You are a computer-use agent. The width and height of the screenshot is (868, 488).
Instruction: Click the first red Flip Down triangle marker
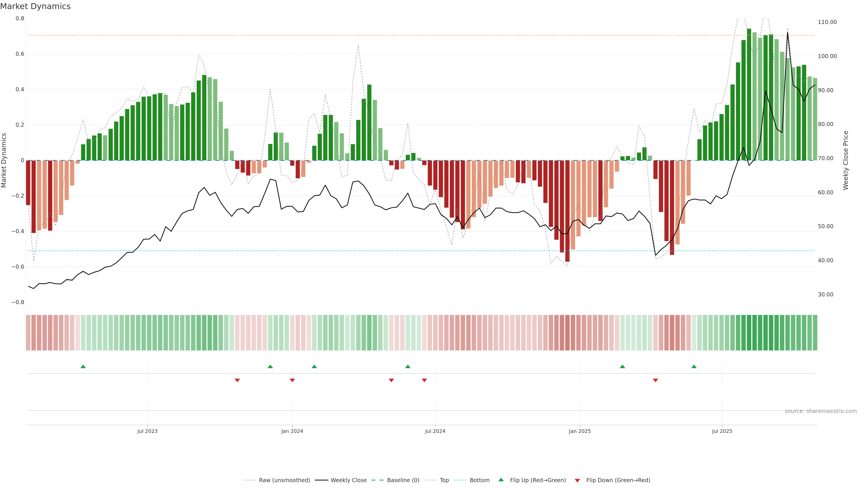(x=237, y=380)
